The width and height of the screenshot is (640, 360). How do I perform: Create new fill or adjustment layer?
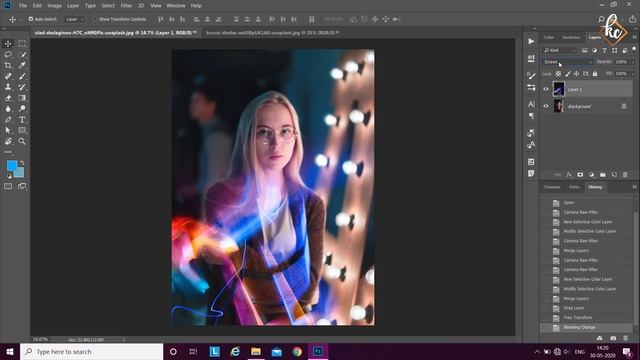pyautogui.click(x=591, y=175)
